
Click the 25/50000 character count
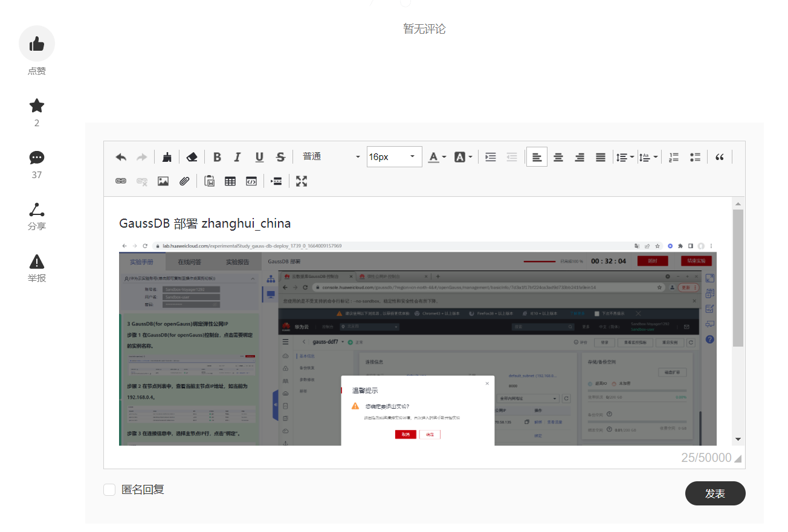706,458
